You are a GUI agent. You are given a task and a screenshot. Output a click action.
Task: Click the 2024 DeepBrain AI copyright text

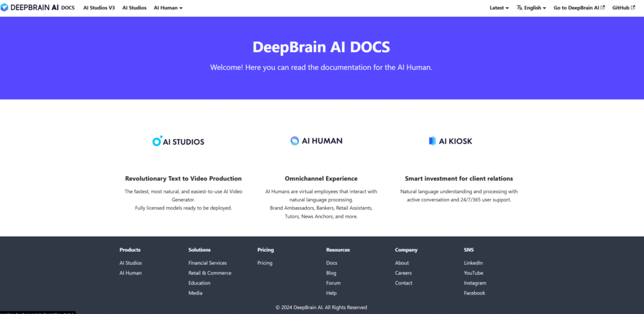pos(321,308)
